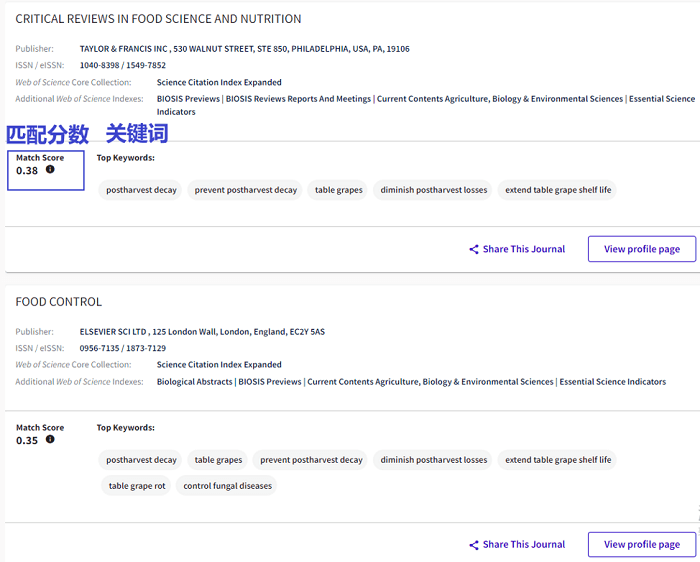
Task: View profile page for Critical Reviews journal
Action: [x=641, y=249]
